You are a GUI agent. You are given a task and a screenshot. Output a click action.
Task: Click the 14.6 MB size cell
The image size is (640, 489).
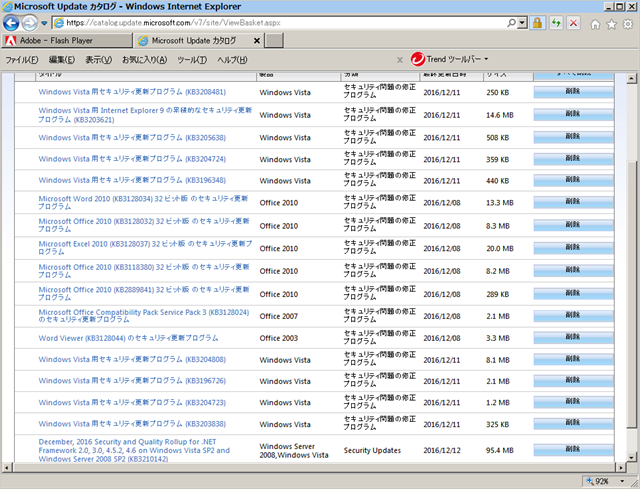point(500,116)
